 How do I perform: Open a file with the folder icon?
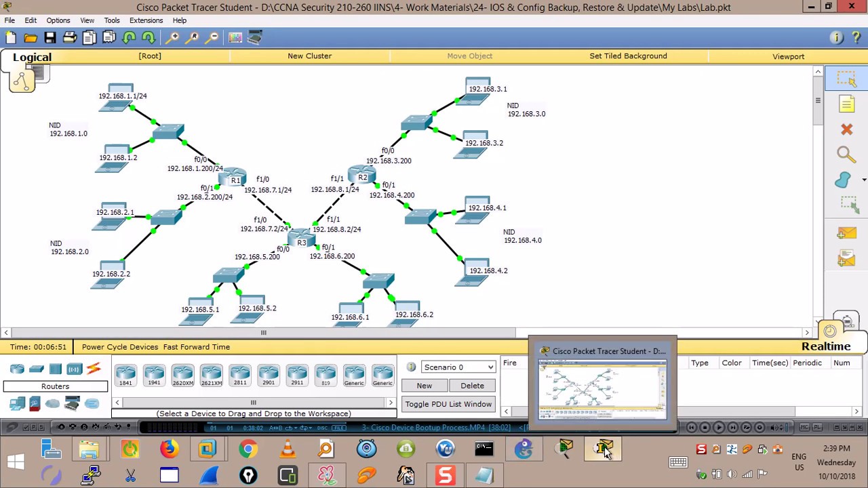31,38
